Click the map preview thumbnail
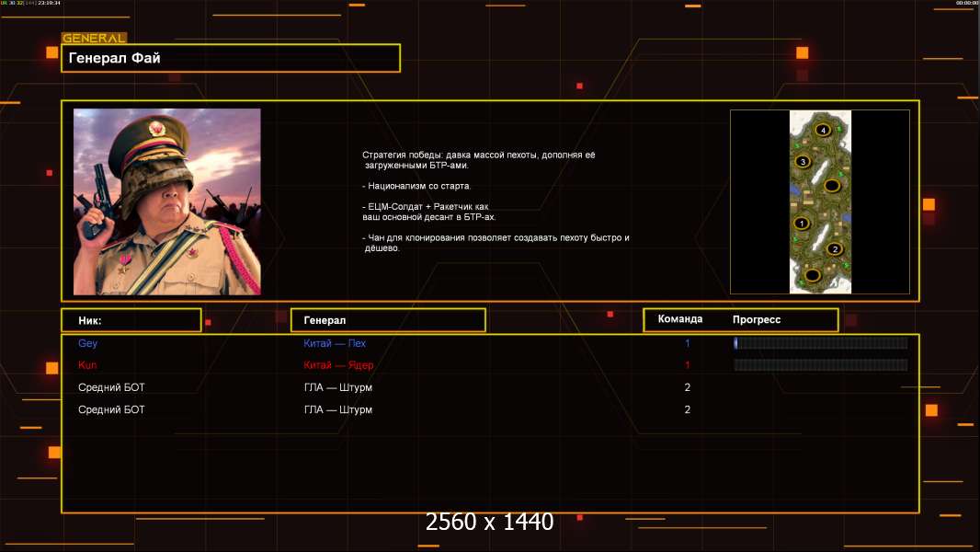 (x=820, y=201)
